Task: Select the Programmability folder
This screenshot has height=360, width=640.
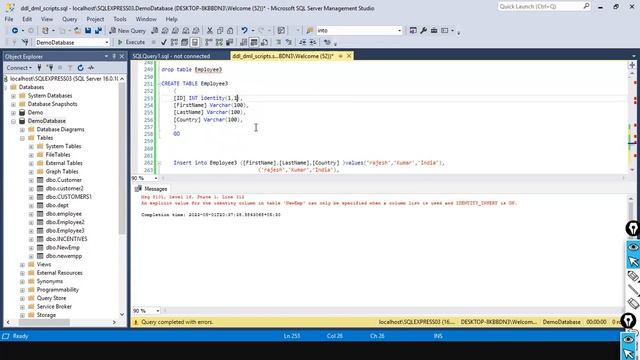Action: [x=58, y=290]
